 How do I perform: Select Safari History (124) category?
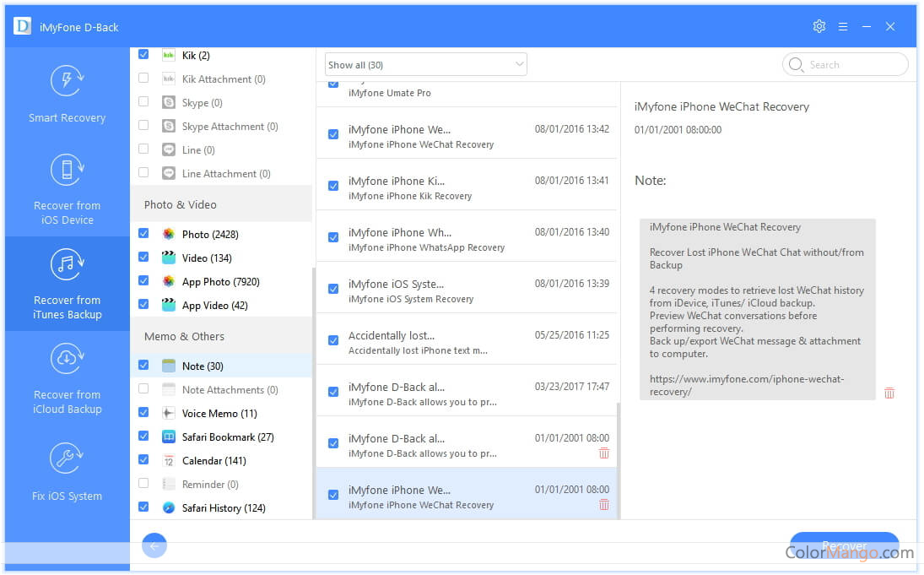[223, 507]
